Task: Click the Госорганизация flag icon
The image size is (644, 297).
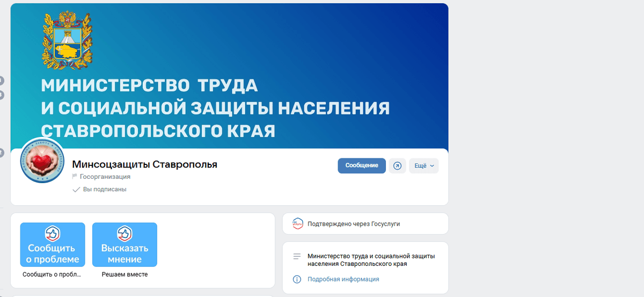Action: click(x=75, y=177)
